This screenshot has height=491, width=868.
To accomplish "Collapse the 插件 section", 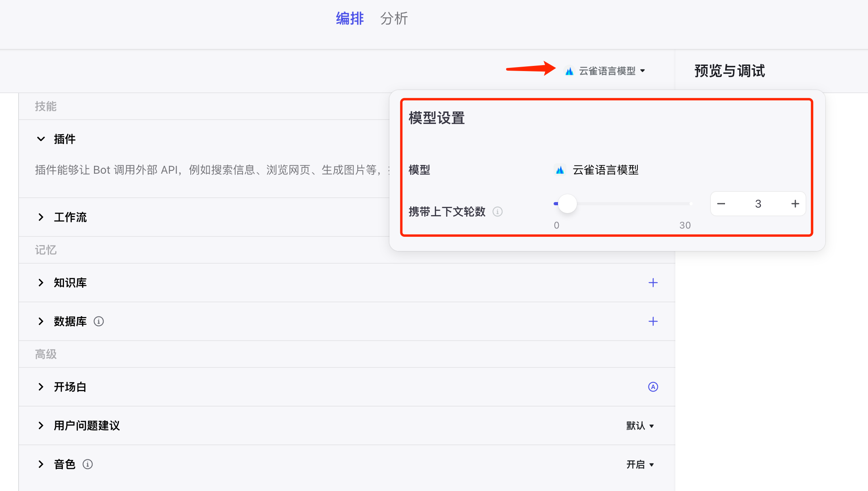I will 41,139.
